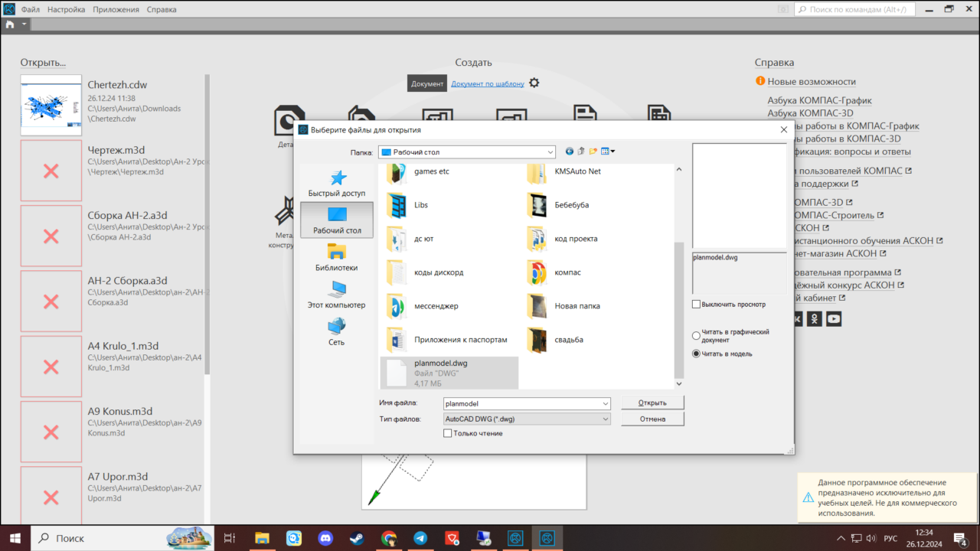Screen dimensions: 980x551
Task: Click the Открыть... heading link
Action: 43,62
